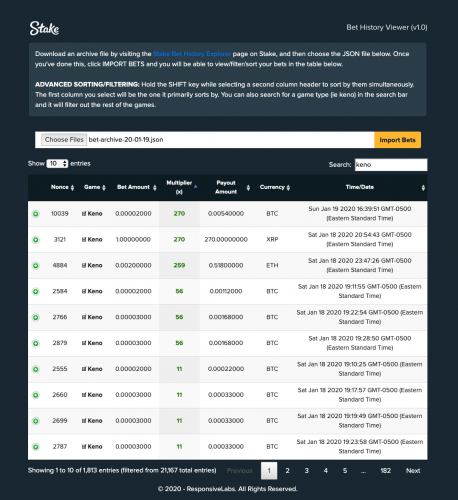Click bet amount 0.00200000
This screenshot has width=458, height=500.
pyautogui.click(x=133, y=266)
